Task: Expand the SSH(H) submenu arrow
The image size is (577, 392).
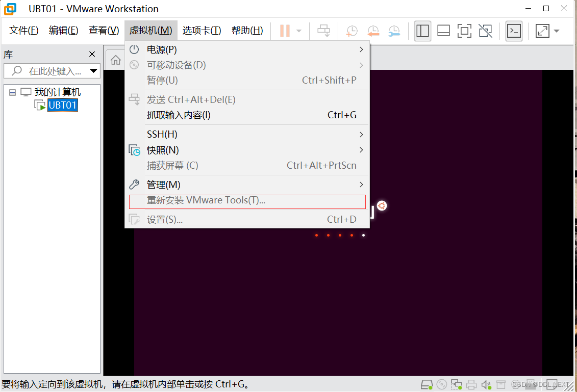Action: 361,135
